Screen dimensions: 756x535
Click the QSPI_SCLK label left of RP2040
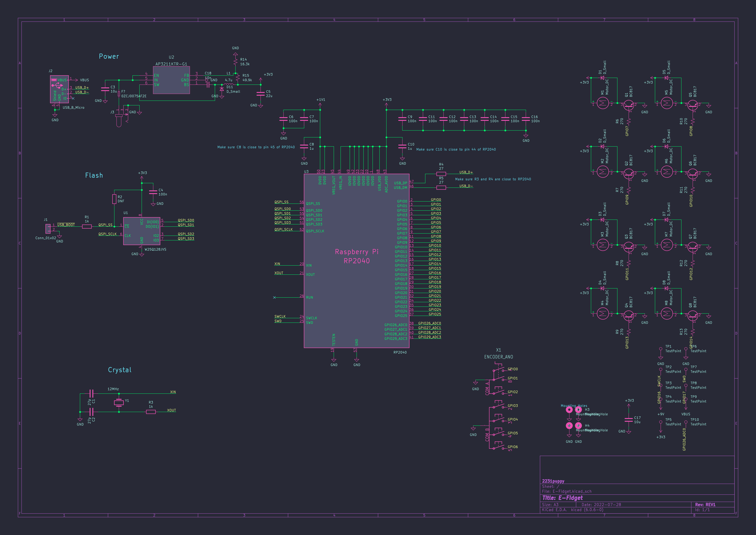click(x=283, y=229)
